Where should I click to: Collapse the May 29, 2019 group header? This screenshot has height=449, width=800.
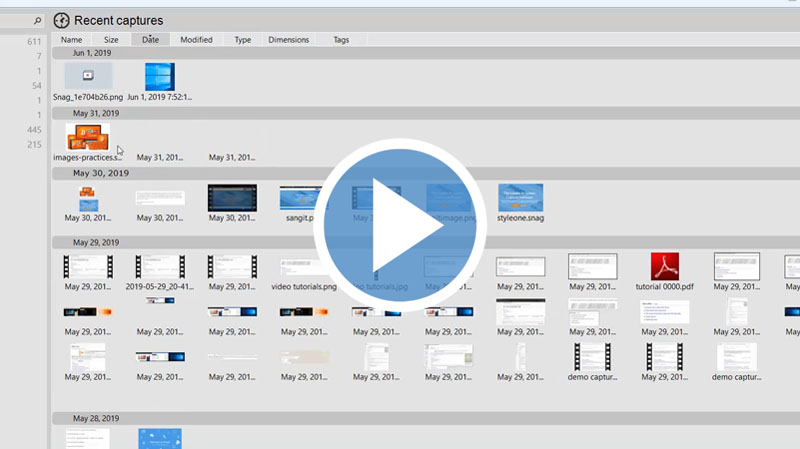(x=96, y=242)
